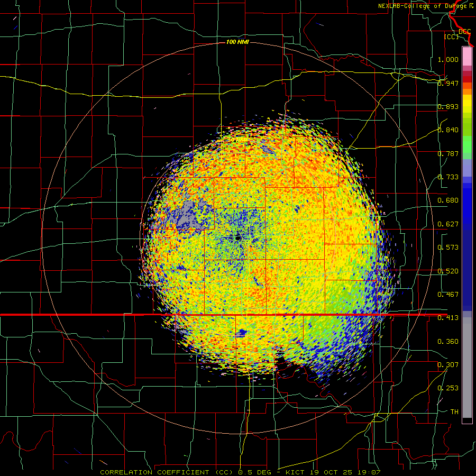Image resolution: width=476 pixels, height=476 pixels.
Task: Click the 0.893 legend value
Action: click(448, 106)
